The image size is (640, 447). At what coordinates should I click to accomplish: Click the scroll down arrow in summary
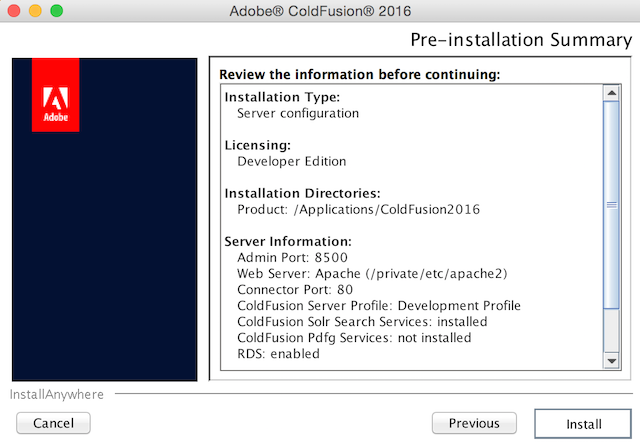pos(611,360)
